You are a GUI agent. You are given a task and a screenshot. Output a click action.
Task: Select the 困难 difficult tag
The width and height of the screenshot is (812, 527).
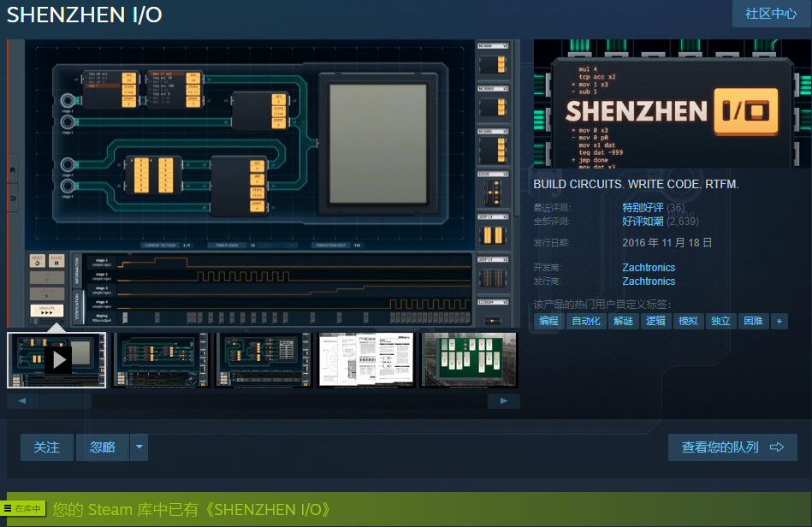pyautogui.click(x=753, y=321)
